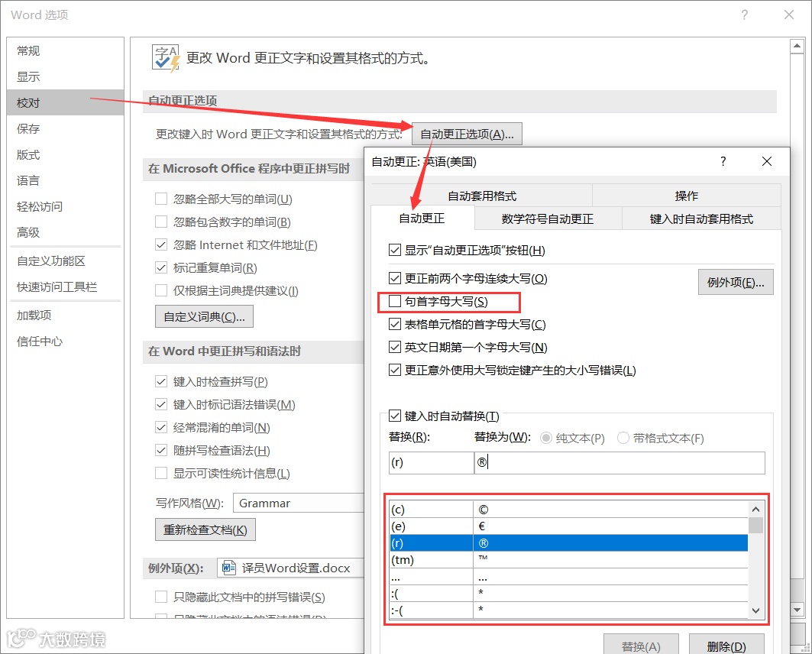Click the 自动更正选项(A)... button

467,134
